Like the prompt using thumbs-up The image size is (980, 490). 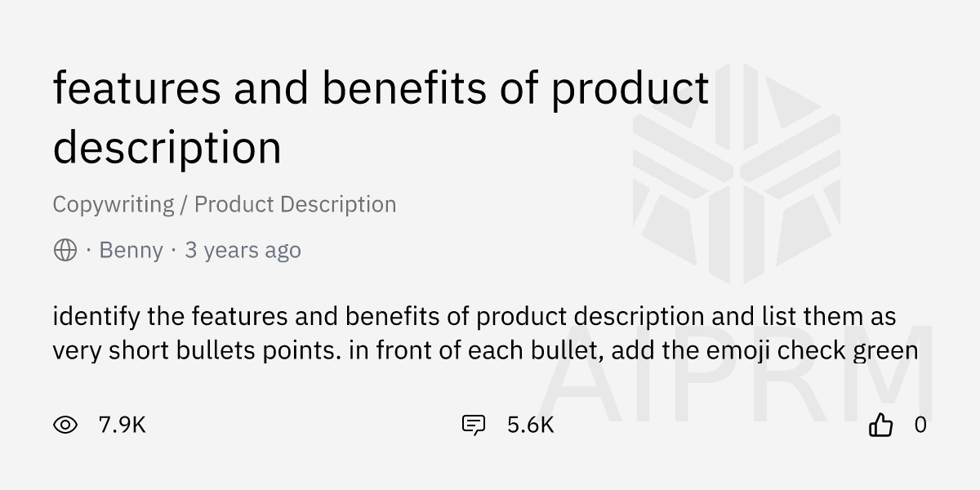pos(882,425)
